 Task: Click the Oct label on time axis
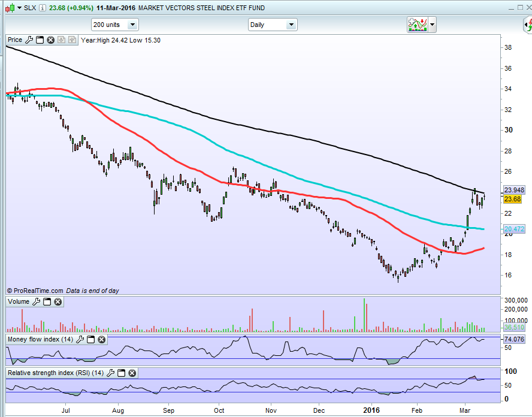coord(219,410)
